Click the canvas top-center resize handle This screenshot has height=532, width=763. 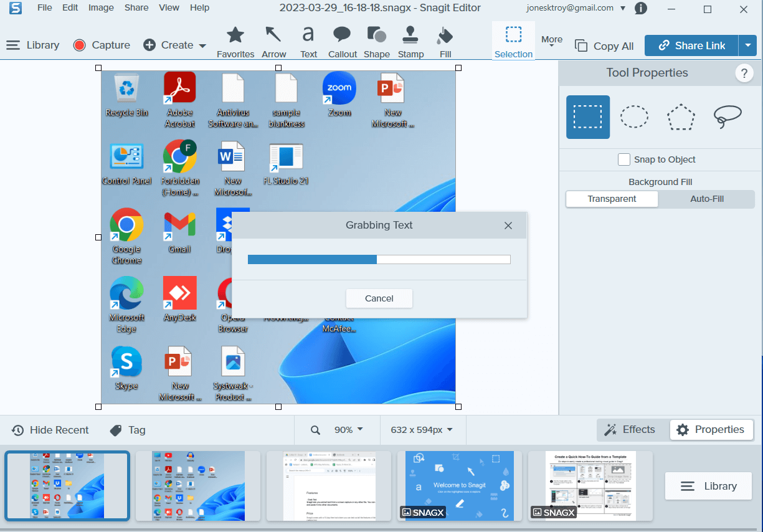click(x=278, y=67)
